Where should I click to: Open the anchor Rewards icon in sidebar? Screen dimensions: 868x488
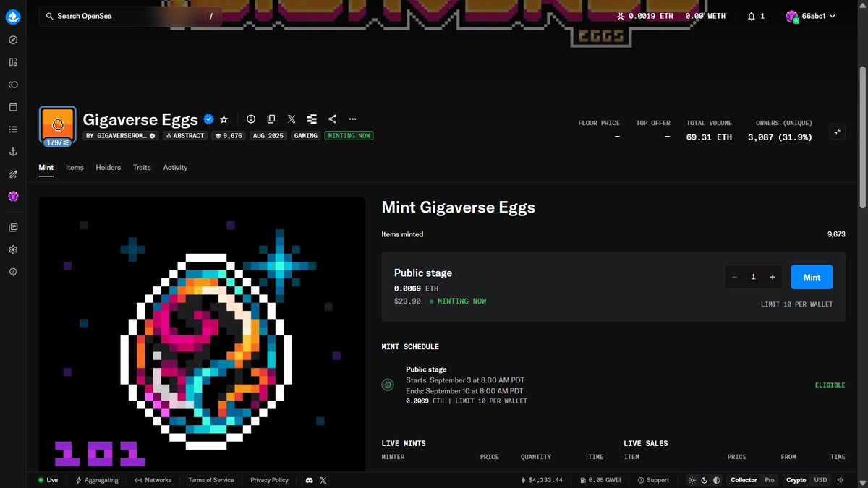coord(13,152)
